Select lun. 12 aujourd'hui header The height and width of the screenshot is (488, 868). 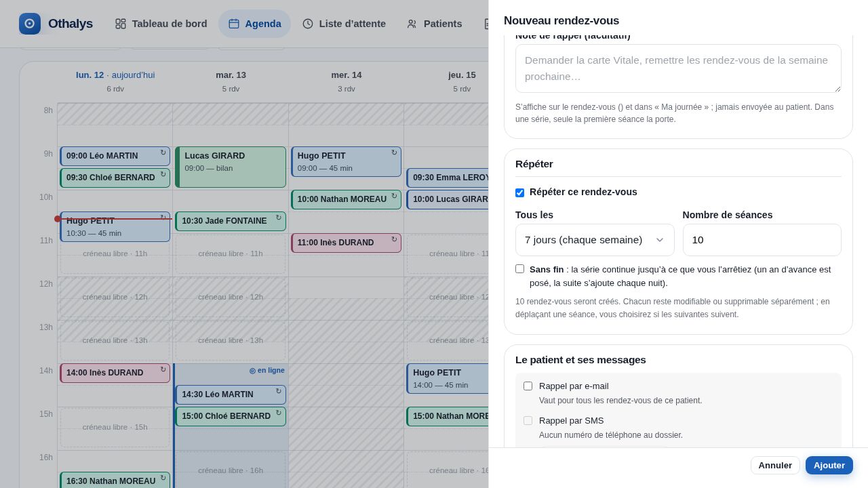115,81
